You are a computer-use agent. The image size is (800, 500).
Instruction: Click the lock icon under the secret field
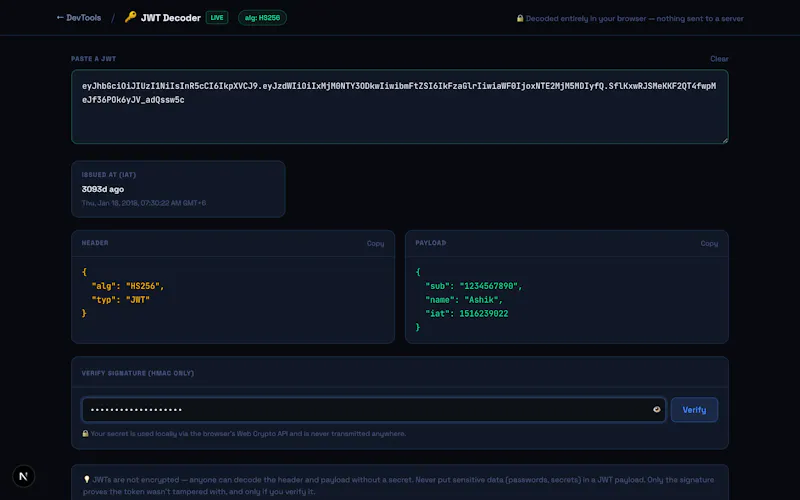(85, 434)
